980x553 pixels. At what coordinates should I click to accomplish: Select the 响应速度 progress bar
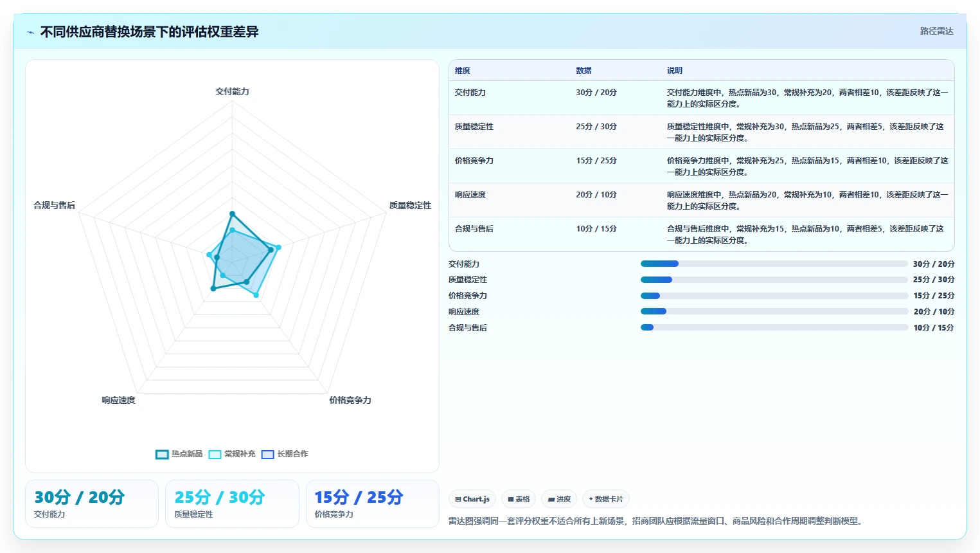[x=774, y=311]
